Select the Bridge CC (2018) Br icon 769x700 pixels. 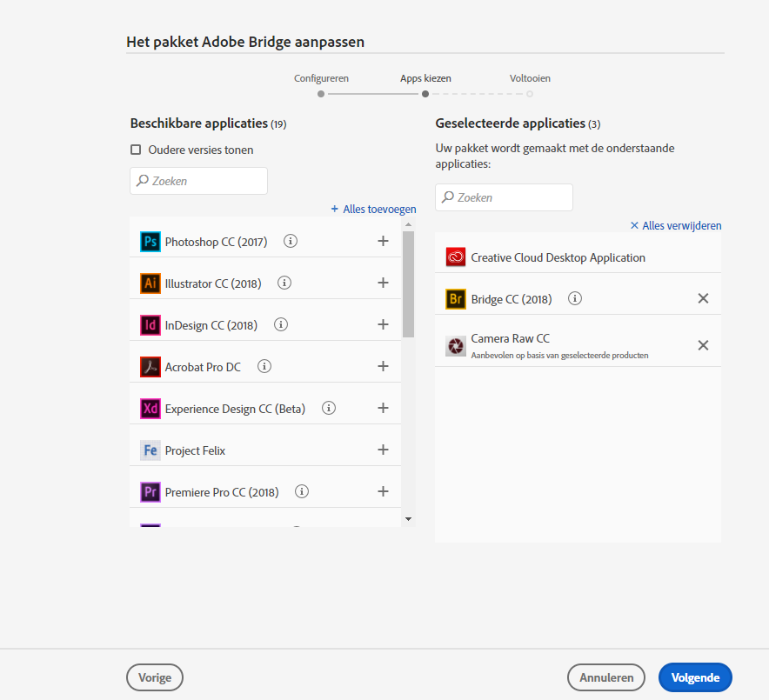tap(456, 298)
